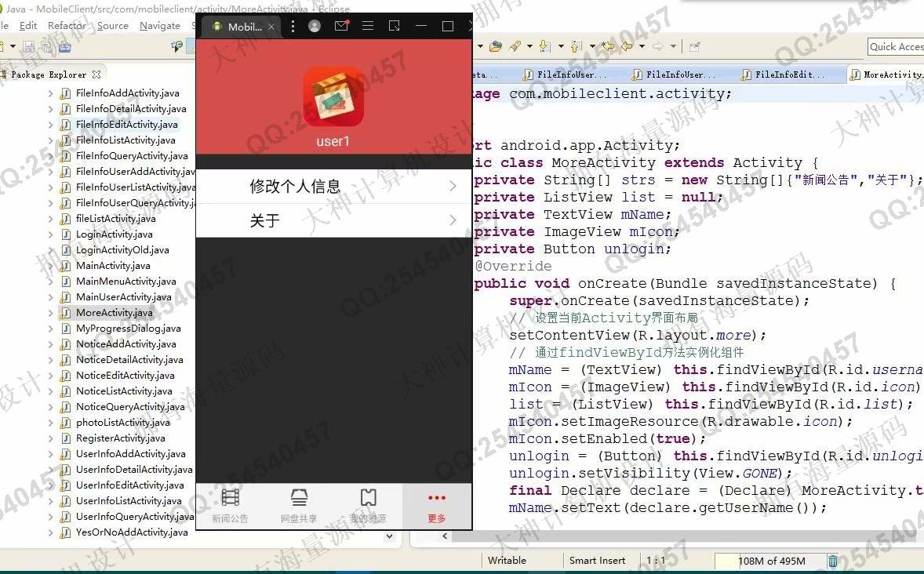Image resolution: width=924 pixels, height=574 pixels.
Task: Click the New Java Class toolbar icon
Action: click(176, 46)
